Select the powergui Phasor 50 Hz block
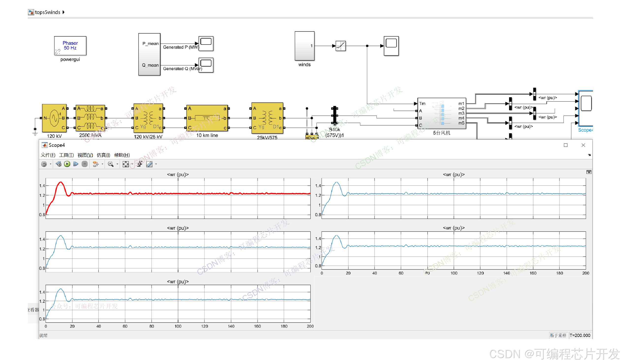The image size is (621, 364). pos(70,46)
